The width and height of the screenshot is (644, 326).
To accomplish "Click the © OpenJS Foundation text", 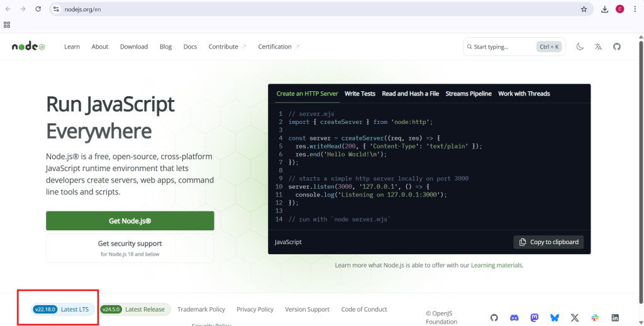I will coord(441,317).
